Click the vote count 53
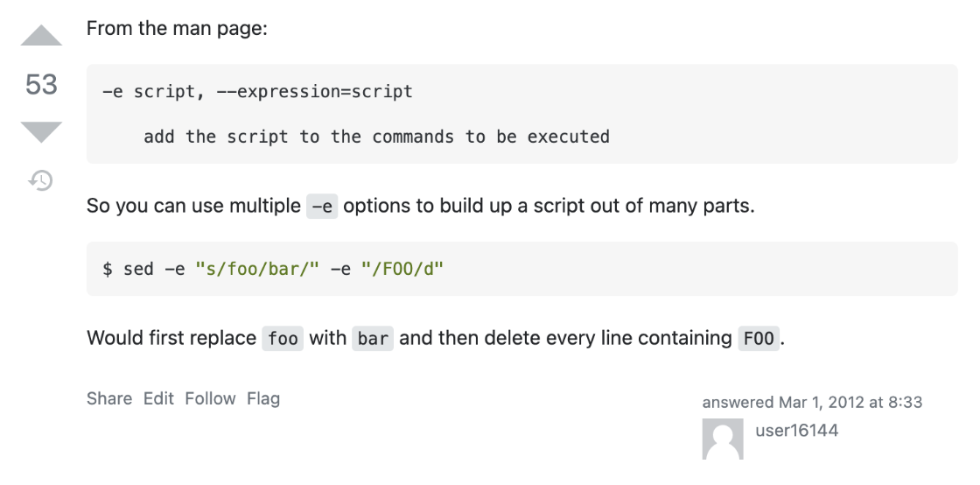 [x=41, y=84]
